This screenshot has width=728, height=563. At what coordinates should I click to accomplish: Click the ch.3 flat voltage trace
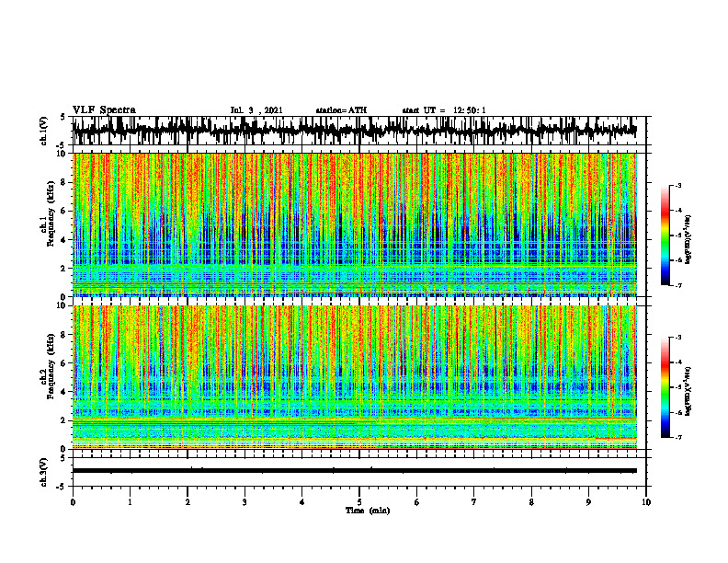coord(354,471)
